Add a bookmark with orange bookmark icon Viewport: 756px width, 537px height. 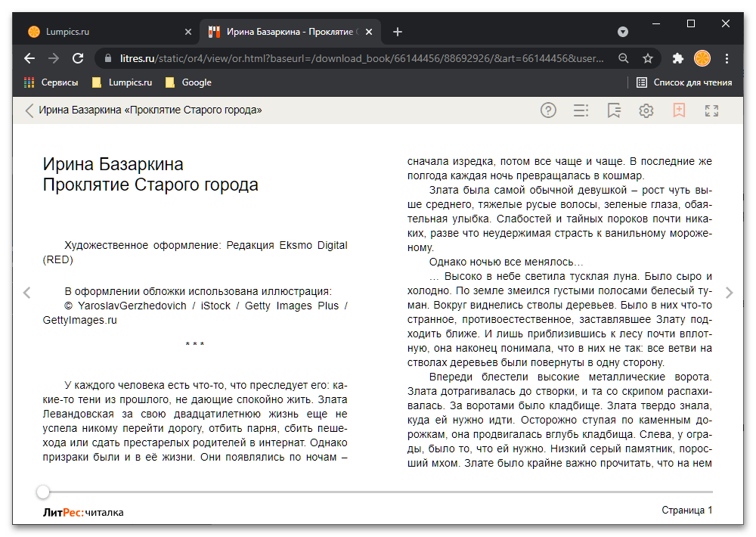click(679, 110)
